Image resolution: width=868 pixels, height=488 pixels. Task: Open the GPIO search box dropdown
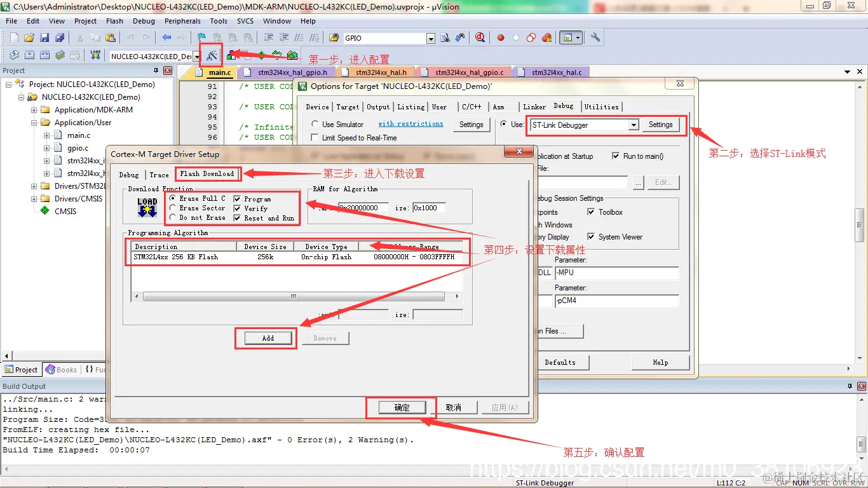point(431,39)
